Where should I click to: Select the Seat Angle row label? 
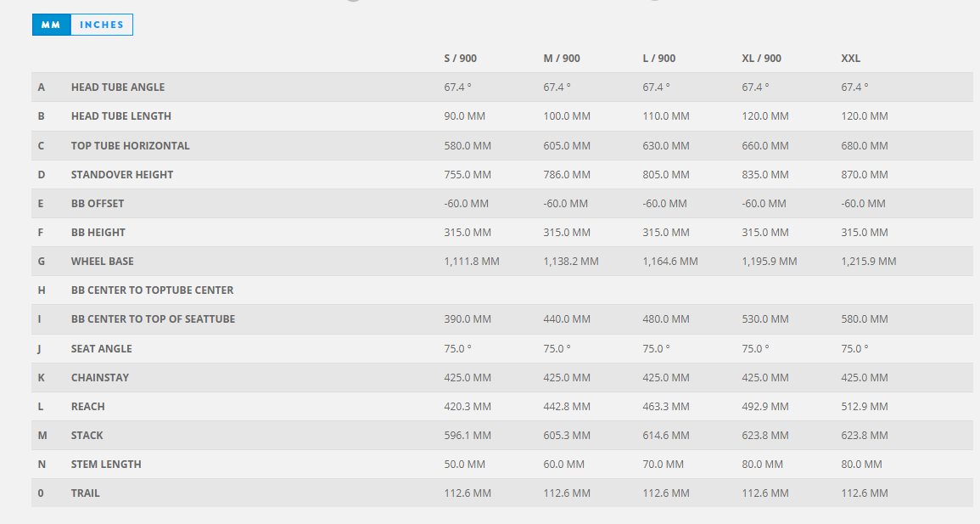click(x=102, y=349)
